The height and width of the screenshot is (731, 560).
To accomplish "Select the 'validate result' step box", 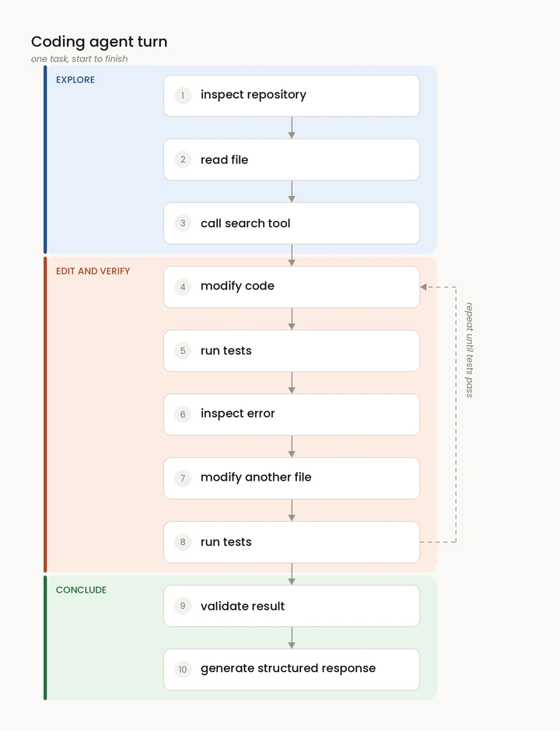I will [x=292, y=606].
